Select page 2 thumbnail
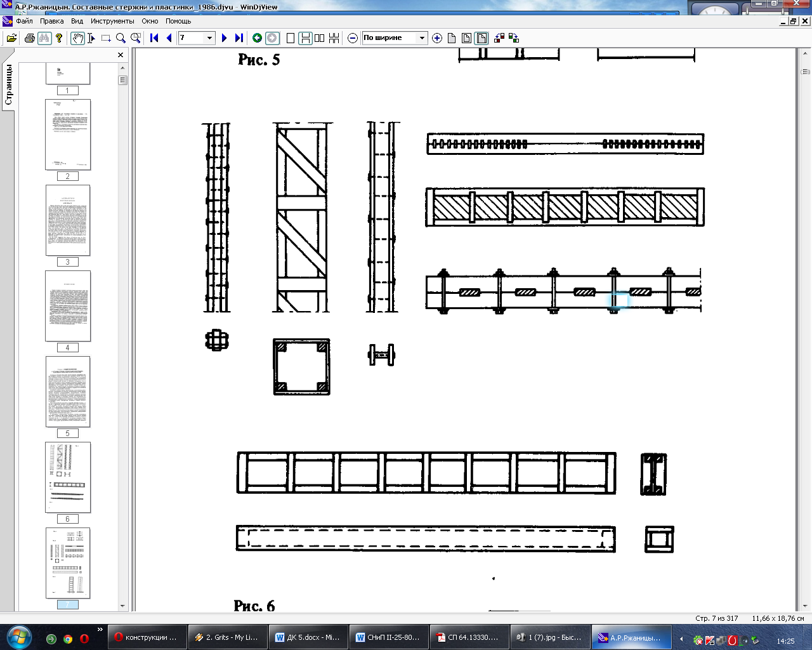This screenshot has height=650, width=812. coord(68,135)
